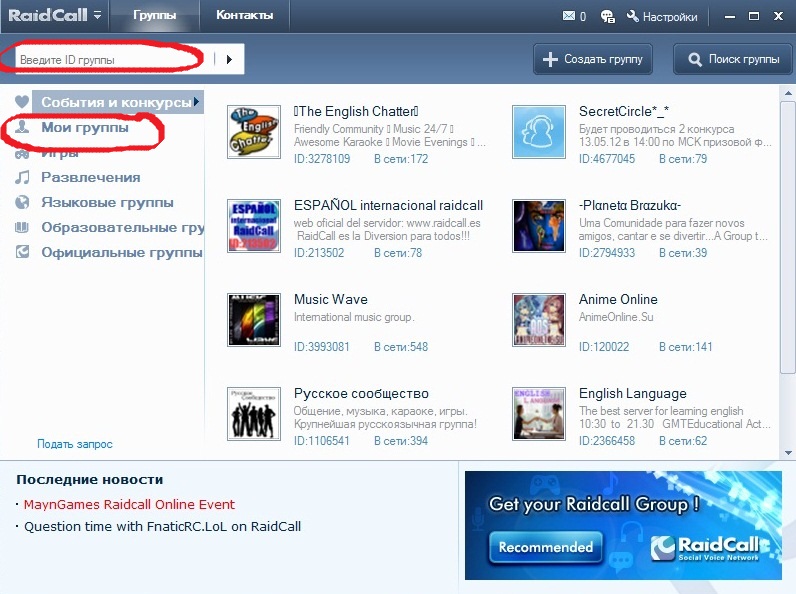Click the RaidCall Social Voice Network banner logo
The image size is (796, 594).
pos(707,548)
